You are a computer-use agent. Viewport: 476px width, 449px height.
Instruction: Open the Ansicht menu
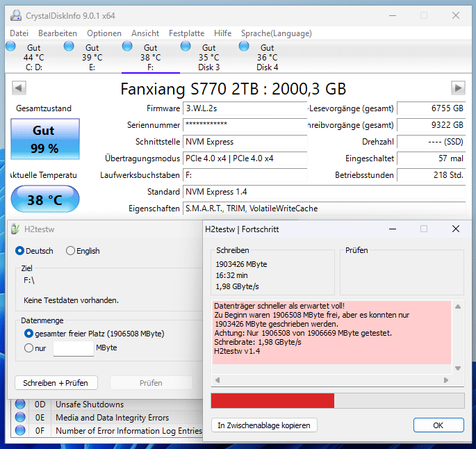point(145,33)
